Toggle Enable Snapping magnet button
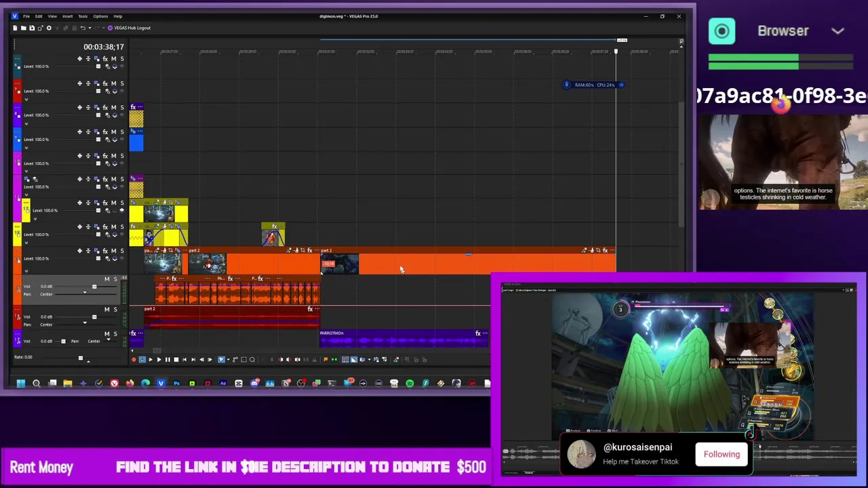The height and width of the screenshot is (488, 868). pyautogui.click(x=345, y=359)
